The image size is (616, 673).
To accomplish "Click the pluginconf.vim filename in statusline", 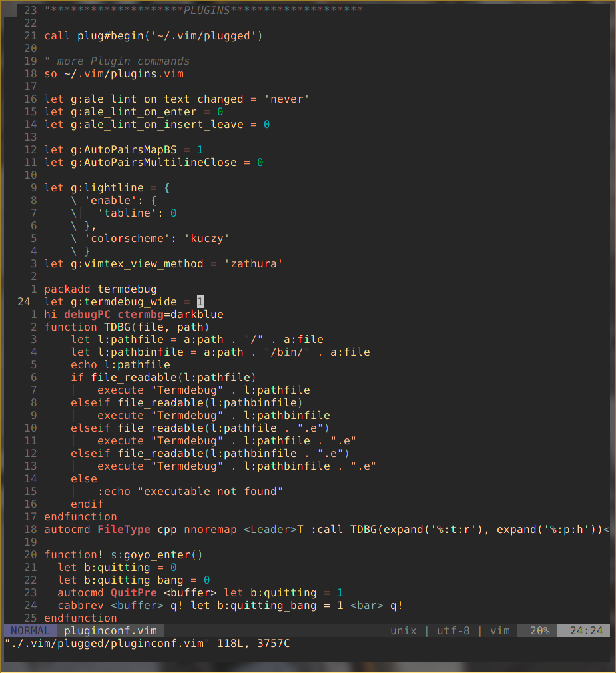I will [x=111, y=630].
